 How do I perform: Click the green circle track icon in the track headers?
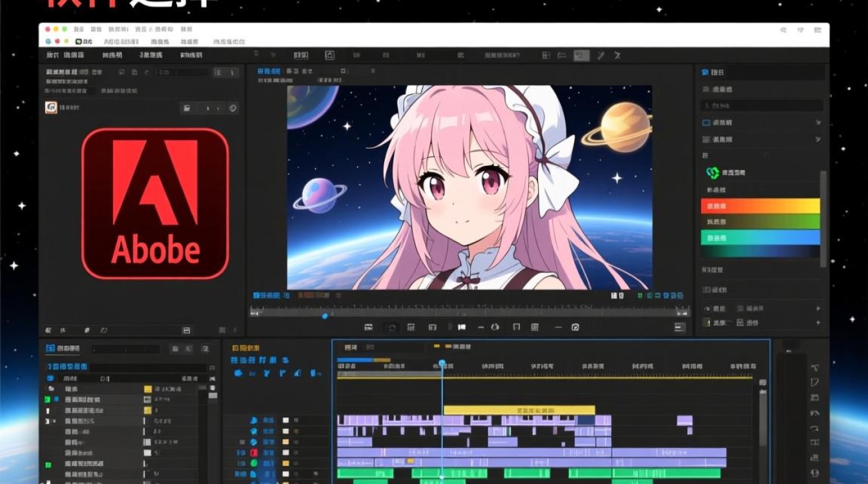pyautogui.click(x=254, y=463)
